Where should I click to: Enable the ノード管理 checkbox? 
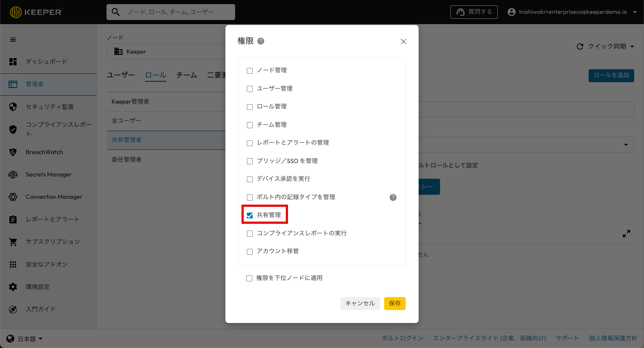point(250,71)
